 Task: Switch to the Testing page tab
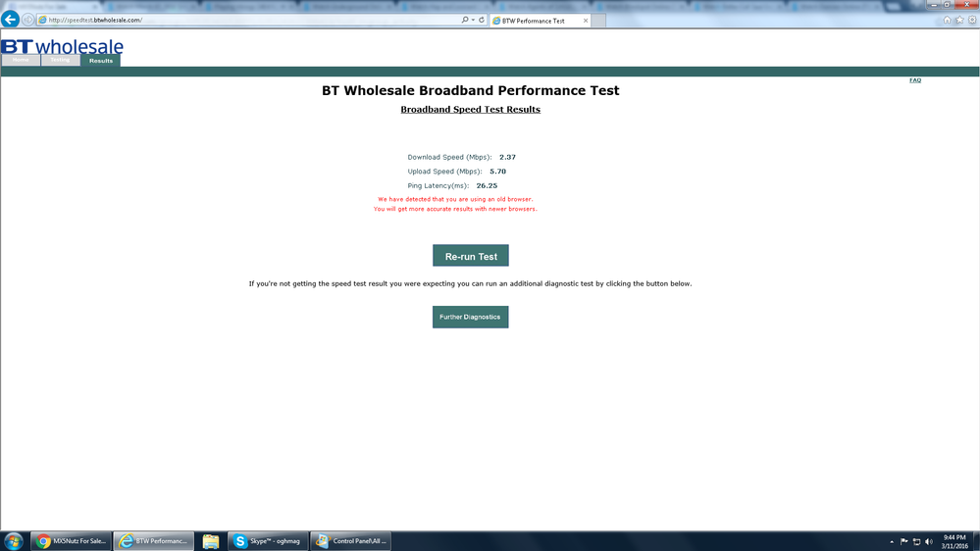tap(60, 60)
